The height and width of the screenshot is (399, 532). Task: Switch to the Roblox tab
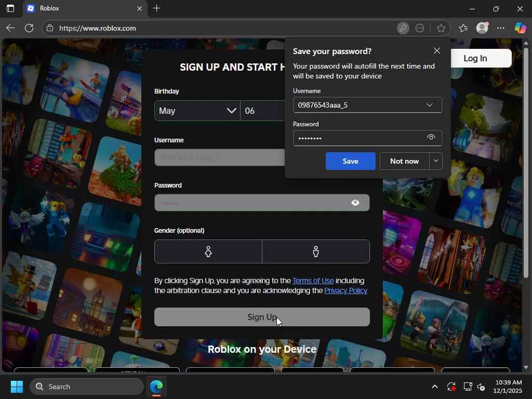[85, 8]
